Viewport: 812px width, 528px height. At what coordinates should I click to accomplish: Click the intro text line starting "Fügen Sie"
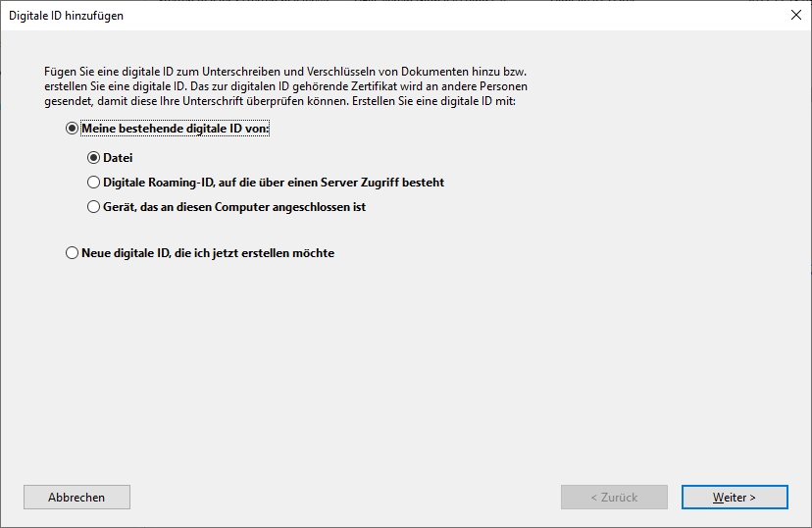coord(292,73)
